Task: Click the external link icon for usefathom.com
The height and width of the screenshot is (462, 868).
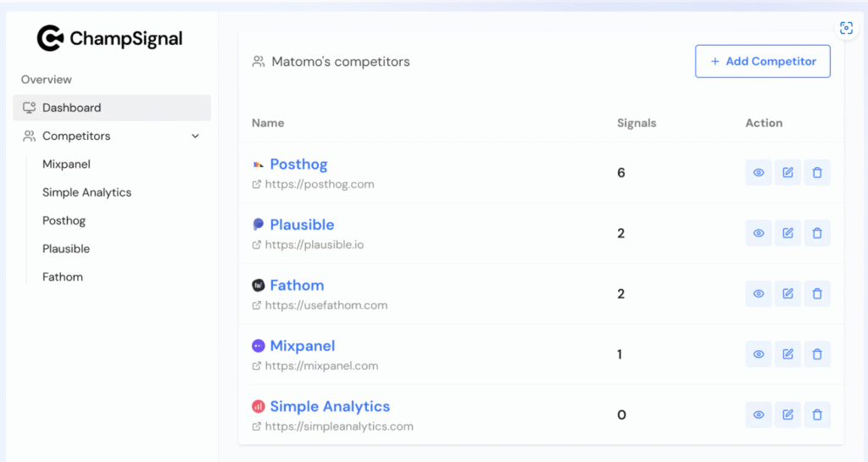Action: (x=256, y=305)
